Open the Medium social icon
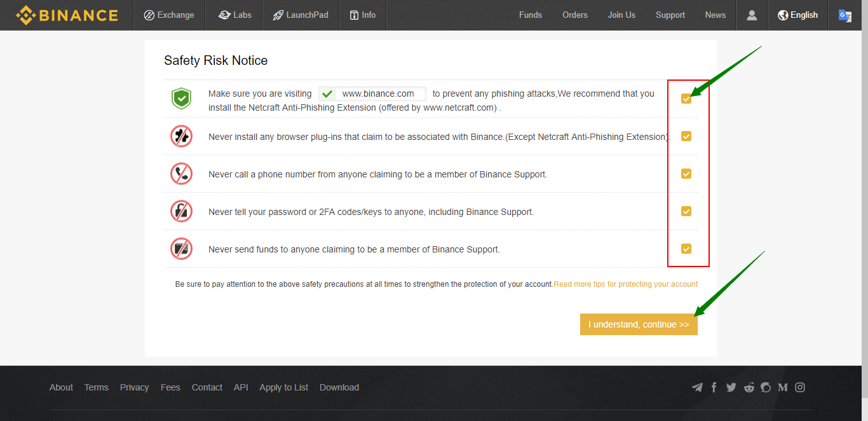The width and height of the screenshot is (868, 421). click(x=783, y=387)
